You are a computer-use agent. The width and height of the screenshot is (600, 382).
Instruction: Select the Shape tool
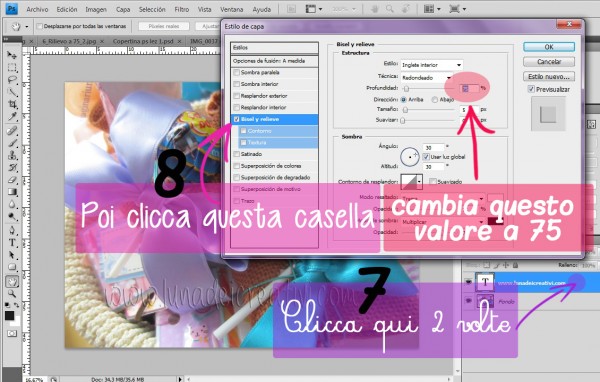coord(12,268)
